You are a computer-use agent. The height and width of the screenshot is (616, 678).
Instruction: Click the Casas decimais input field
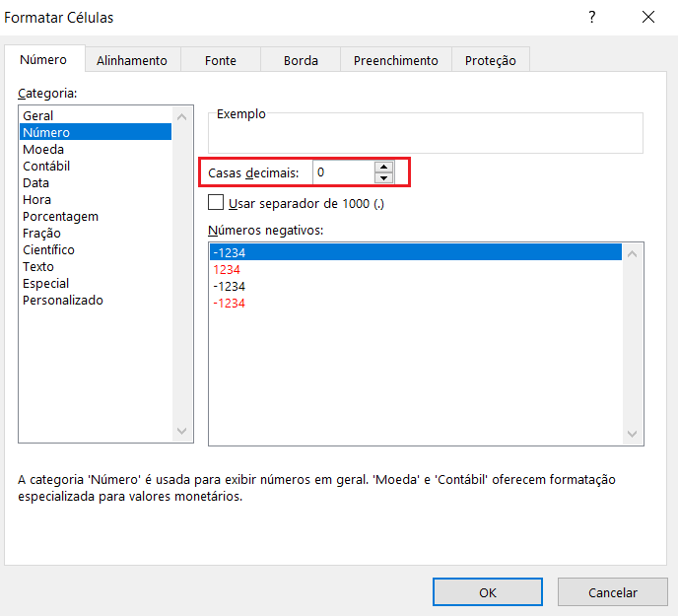pyautogui.click(x=343, y=172)
